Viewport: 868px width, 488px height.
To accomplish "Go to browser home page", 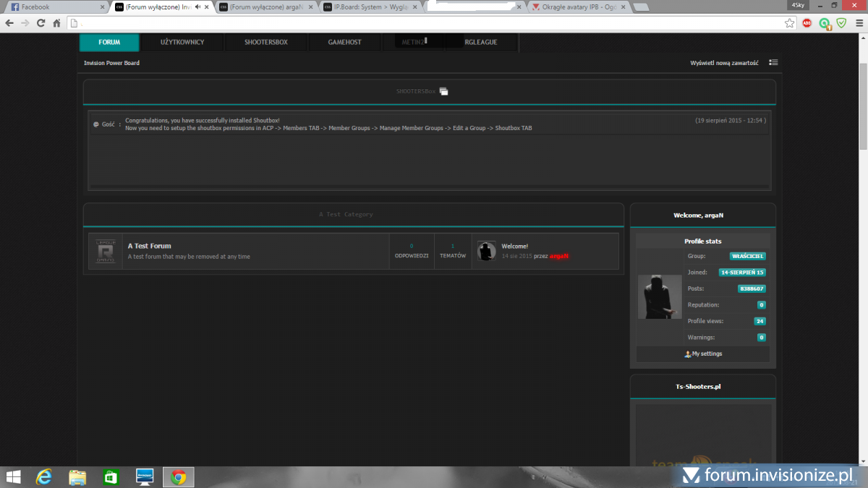I will (x=56, y=23).
